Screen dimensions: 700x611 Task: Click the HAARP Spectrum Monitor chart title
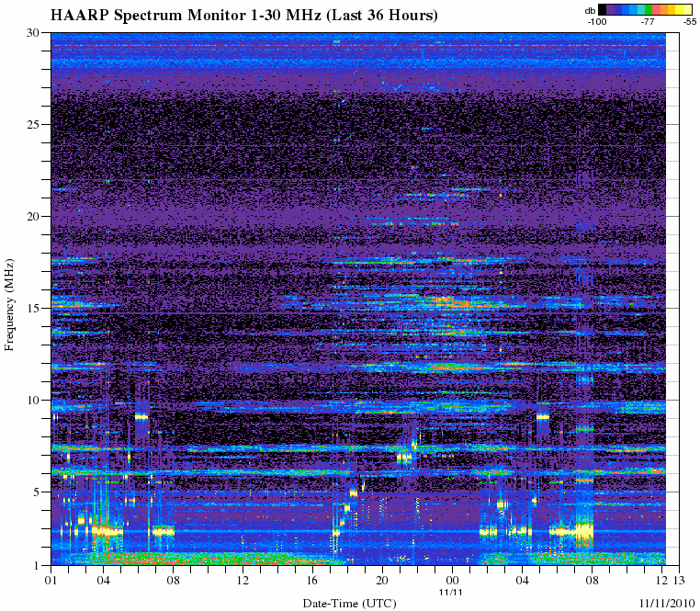[x=243, y=16]
